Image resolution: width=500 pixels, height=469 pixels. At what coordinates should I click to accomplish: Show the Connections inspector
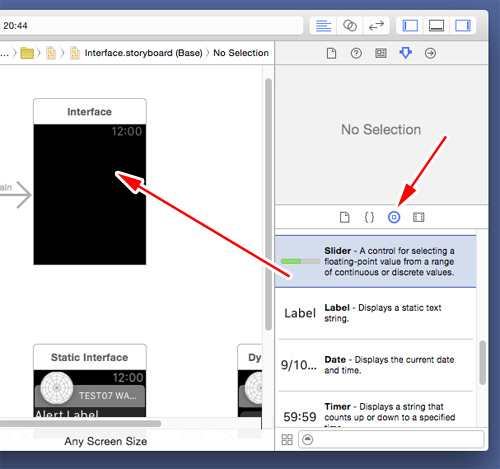[430, 53]
